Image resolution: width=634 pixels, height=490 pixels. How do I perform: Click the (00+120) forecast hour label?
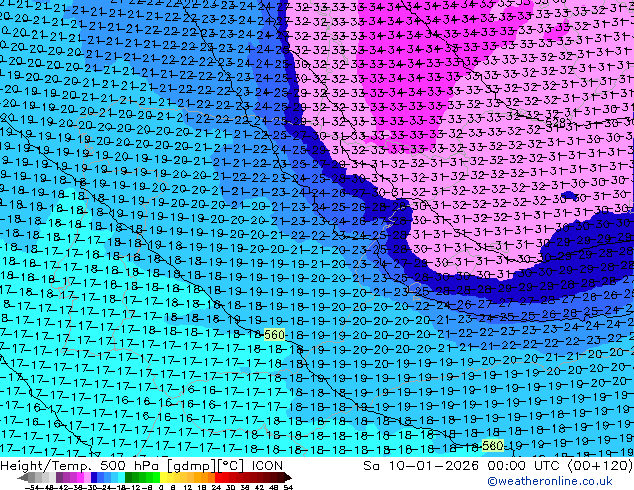point(600,466)
